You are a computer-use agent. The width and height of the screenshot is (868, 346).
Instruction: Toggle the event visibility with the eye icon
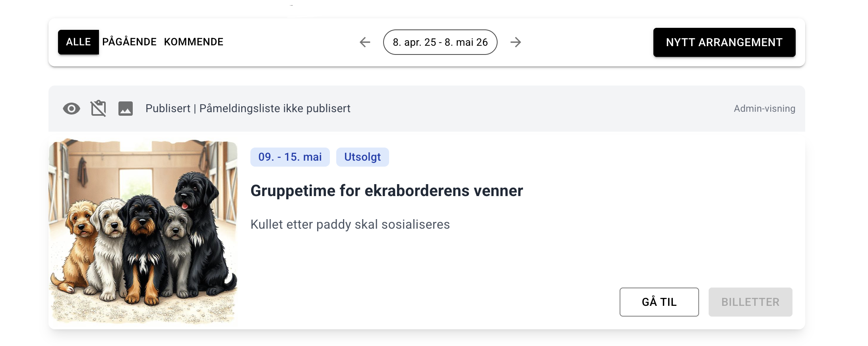click(72, 108)
